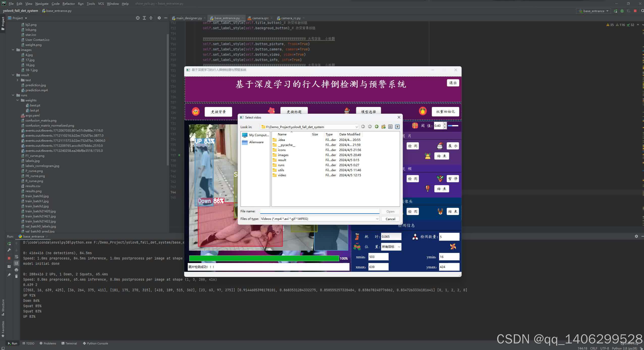This screenshot has width=644, height=350.
Task: Collapse the runs folder in Project tree
Action: (x=13, y=95)
